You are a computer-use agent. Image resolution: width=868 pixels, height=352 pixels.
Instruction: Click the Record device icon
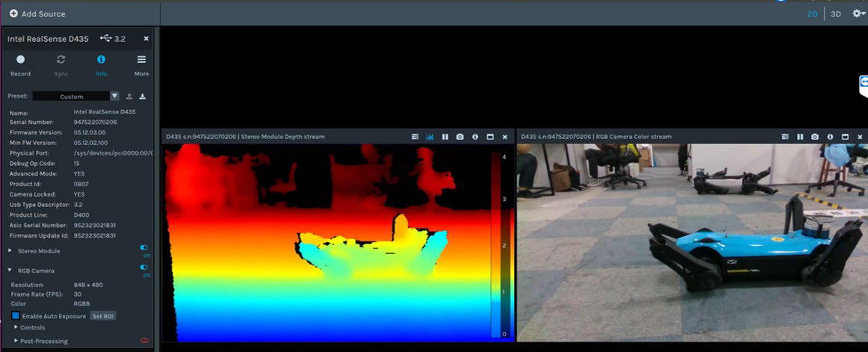(x=20, y=59)
